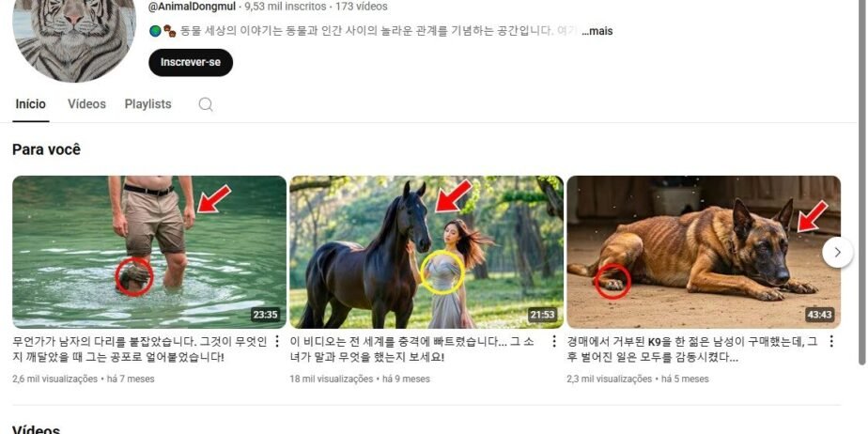Play the lying shepherd dog thumbnail
The height and width of the screenshot is (434, 868).
tap(704, 252)
